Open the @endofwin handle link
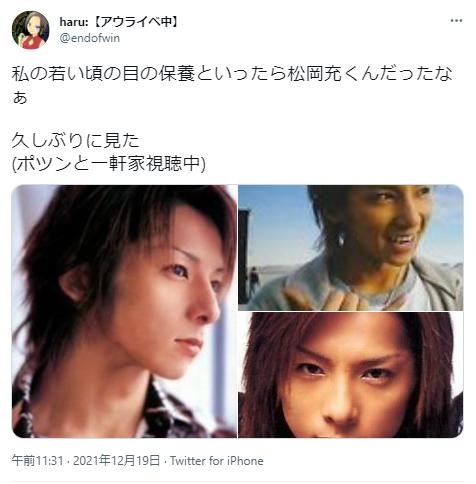The image size is (476, 484). pyautogui.click(x=89, y=38)
